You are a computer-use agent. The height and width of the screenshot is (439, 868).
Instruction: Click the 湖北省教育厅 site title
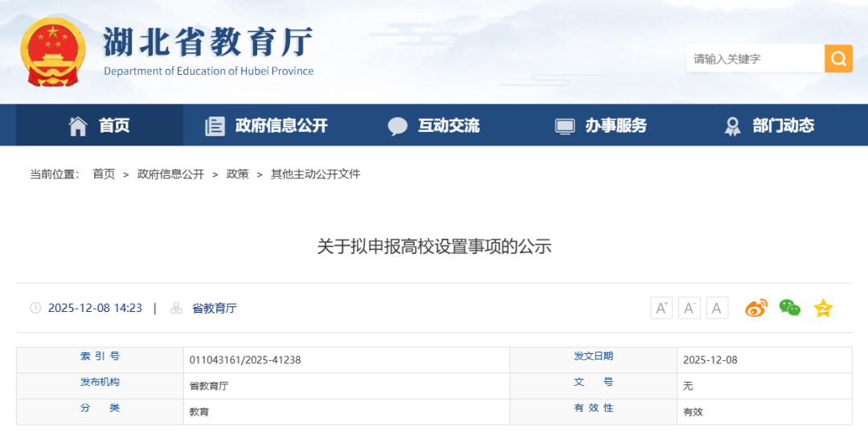[x=208, y=41]
